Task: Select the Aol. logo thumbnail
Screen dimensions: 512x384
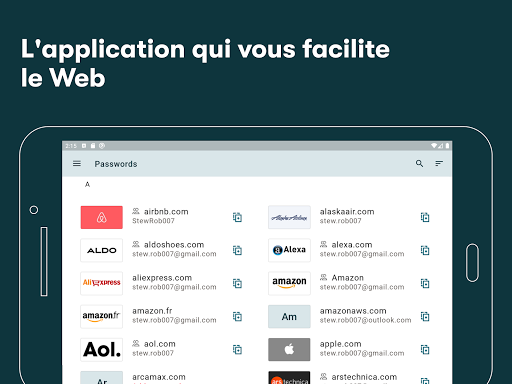Action: 102,350
